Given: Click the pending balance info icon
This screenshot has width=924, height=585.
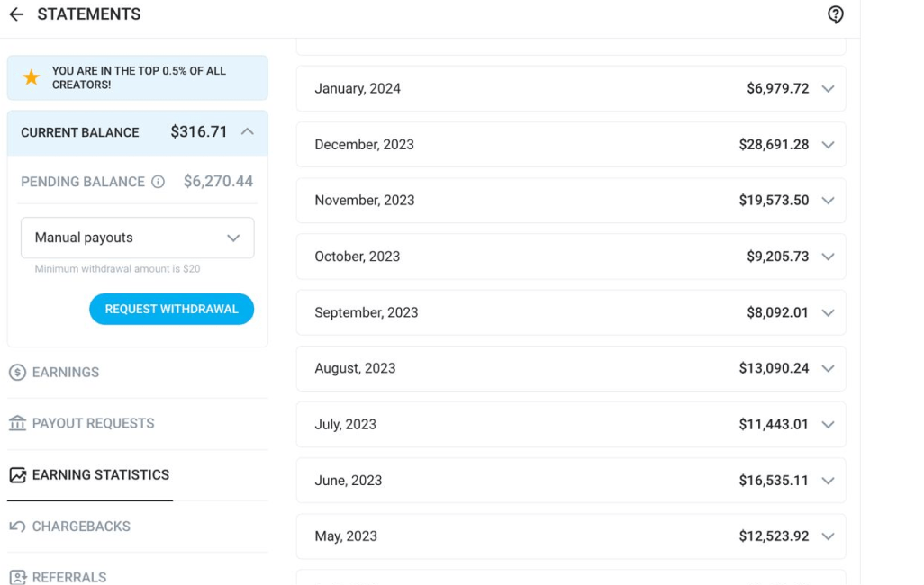Looking at the screenshot, I should 158,182.
